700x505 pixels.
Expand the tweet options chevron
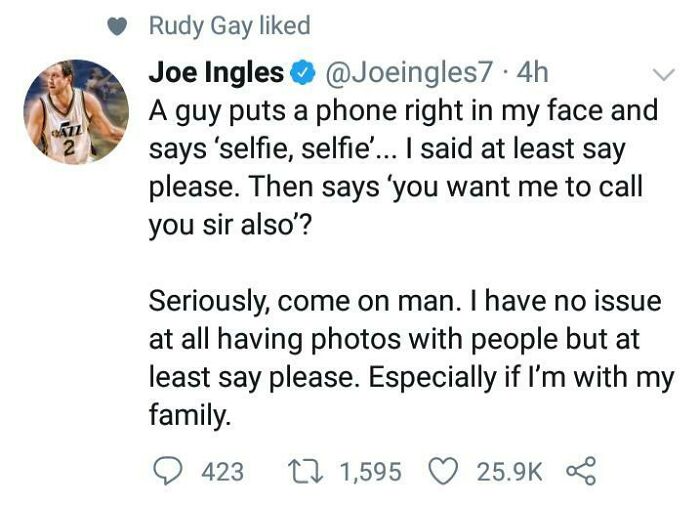point(663,75)
